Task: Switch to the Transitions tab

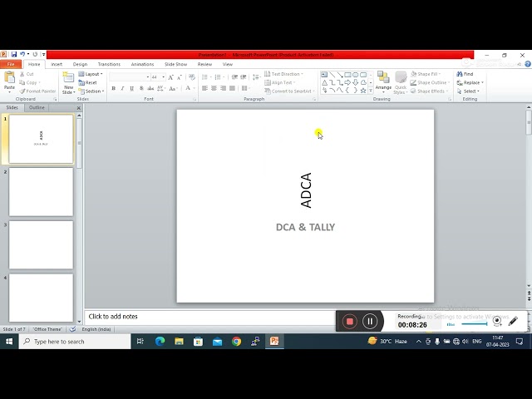Action: 109,64
